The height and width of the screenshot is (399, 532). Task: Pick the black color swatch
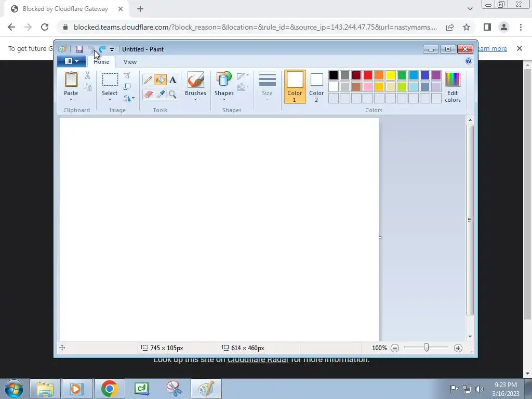coord(334,75)
